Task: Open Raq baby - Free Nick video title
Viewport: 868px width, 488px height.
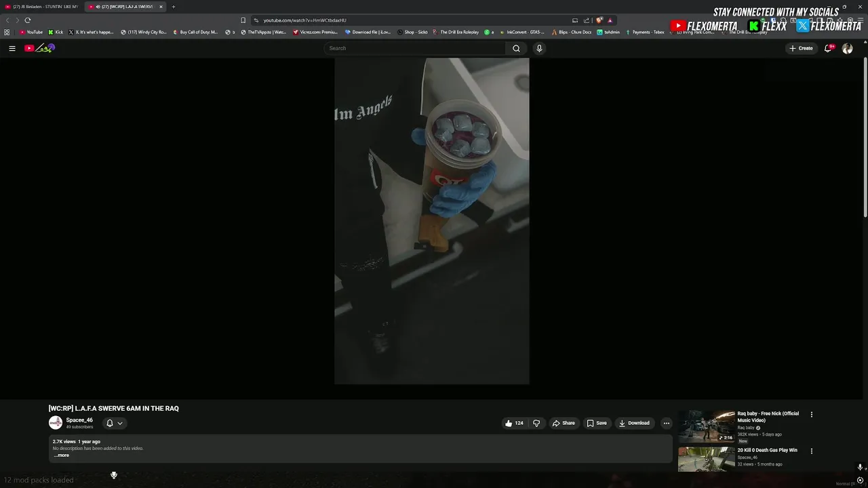Action: 768,417
